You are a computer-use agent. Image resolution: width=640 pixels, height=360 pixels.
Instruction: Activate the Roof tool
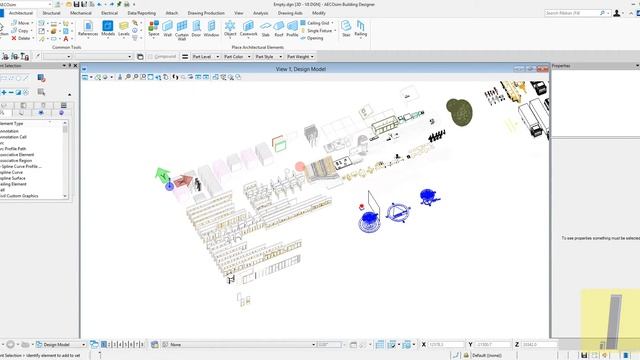point(279,29)
